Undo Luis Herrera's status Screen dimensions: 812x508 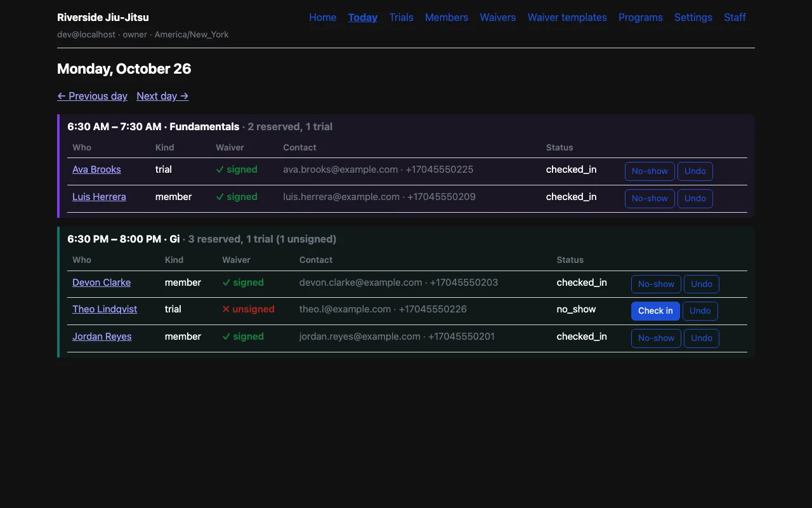click(x=695, y=199)
